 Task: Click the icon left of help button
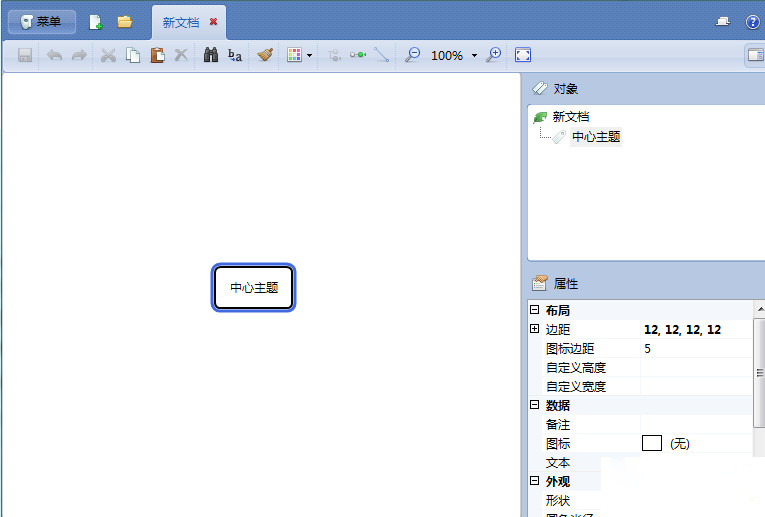coord(723,21)
